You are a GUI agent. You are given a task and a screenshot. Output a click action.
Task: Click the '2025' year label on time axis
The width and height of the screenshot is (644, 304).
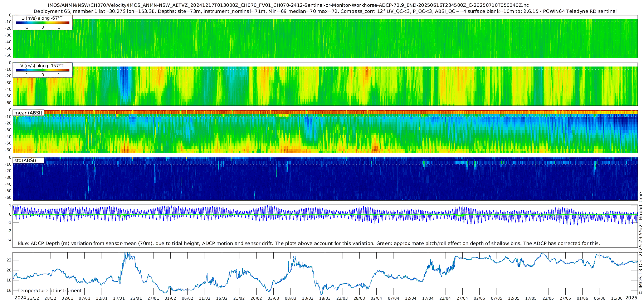(631, 298)
